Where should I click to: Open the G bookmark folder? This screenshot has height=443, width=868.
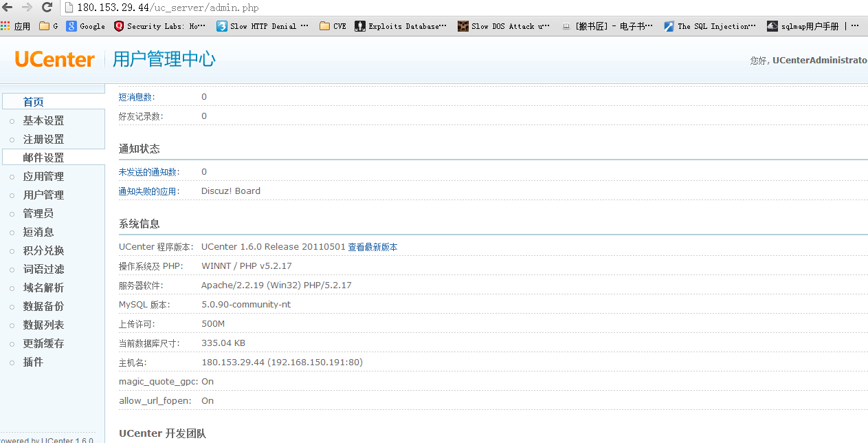49,26
